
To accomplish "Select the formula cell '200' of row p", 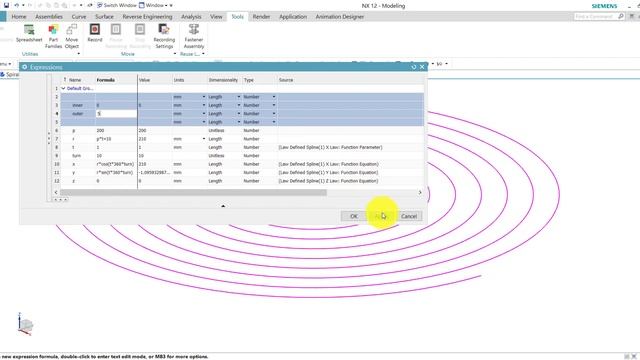I will [x=116, y=131].
